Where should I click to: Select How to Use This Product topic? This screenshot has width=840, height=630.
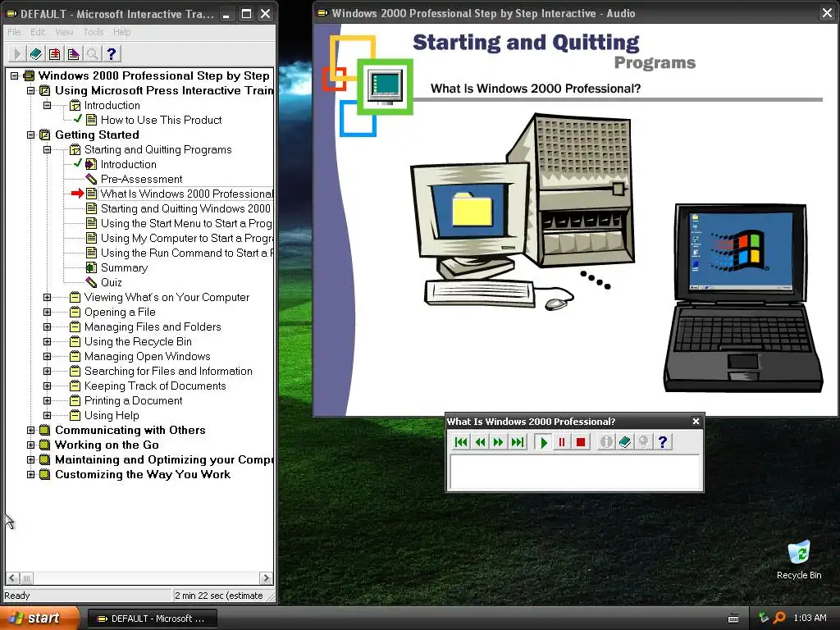click(161, 120)
